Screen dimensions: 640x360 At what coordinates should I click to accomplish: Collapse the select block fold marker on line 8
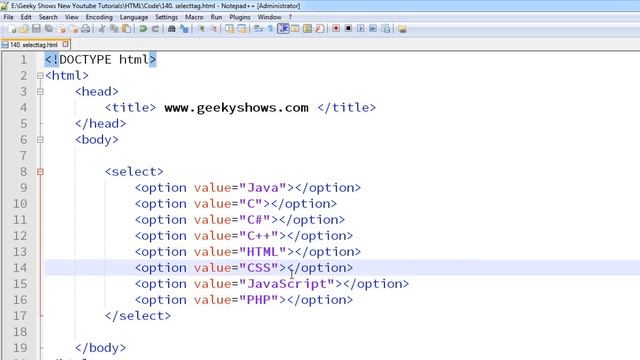pyautogui.click(x=40, y=172)
